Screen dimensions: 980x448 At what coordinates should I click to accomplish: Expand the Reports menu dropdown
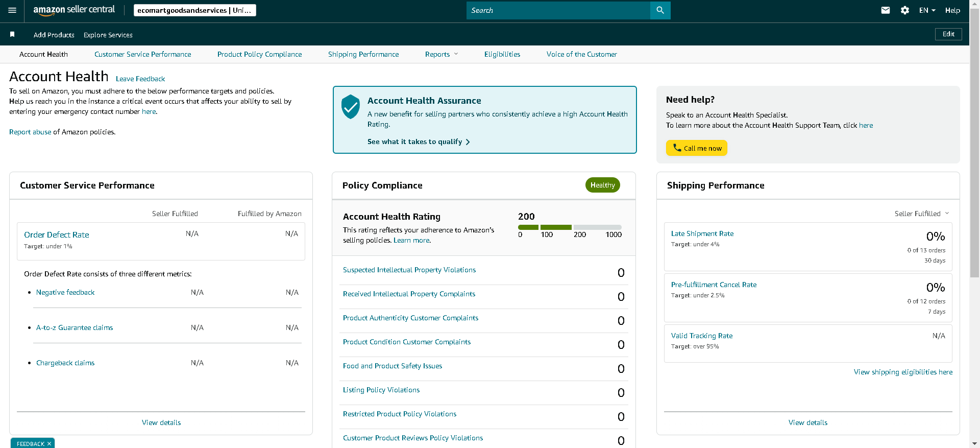pyautogui.click(x=442, y=54)
